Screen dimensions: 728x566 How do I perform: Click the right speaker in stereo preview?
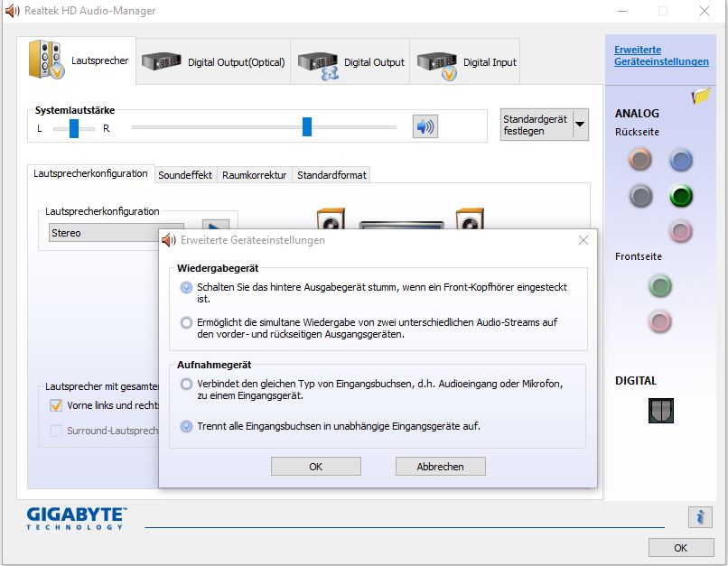470,218
